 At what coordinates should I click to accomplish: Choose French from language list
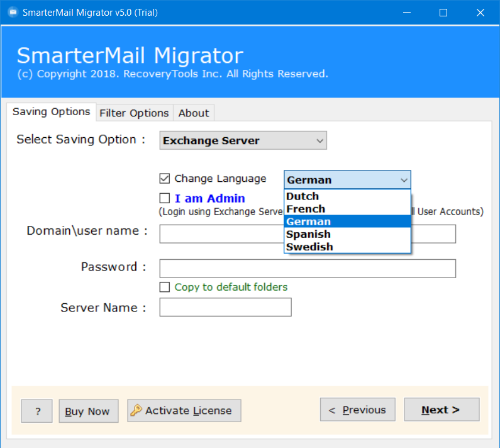tap(347, 209)
